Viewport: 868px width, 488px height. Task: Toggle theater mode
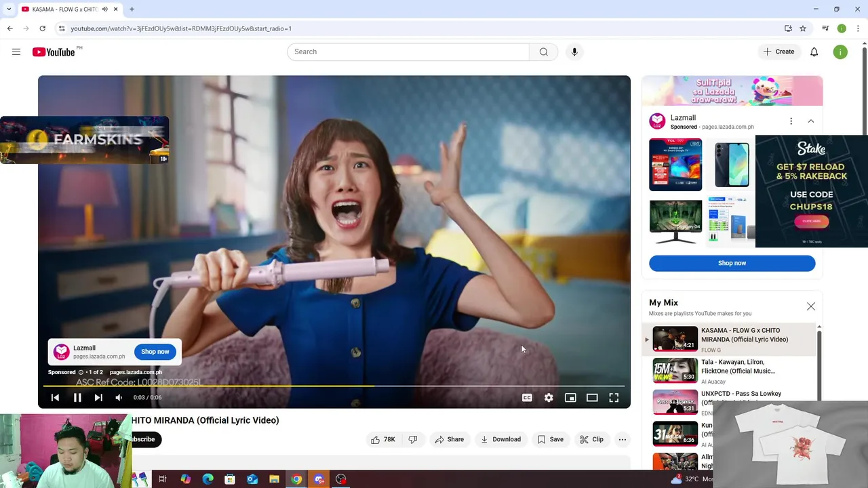(592, 398)
